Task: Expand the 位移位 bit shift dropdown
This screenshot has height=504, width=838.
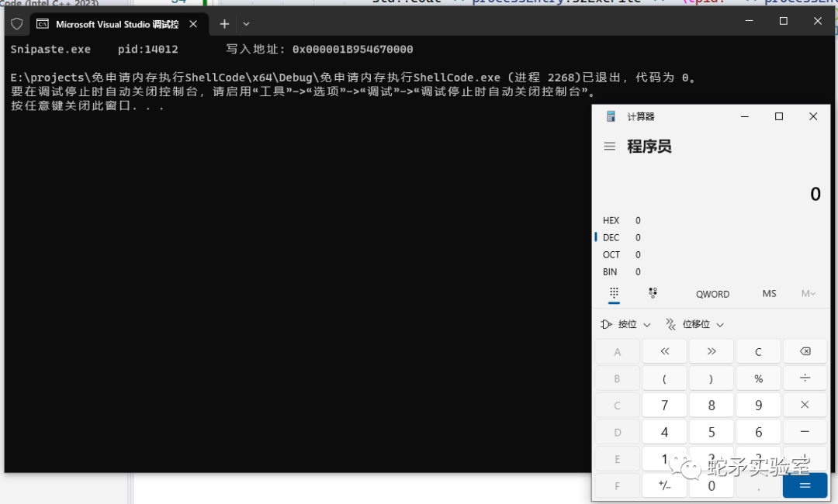Action: (694, 324)
